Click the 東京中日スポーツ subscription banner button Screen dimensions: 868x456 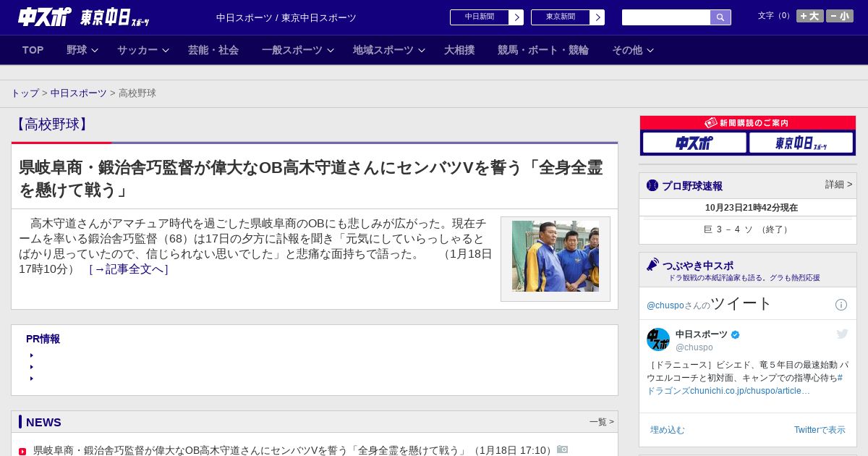click(801, 143)
